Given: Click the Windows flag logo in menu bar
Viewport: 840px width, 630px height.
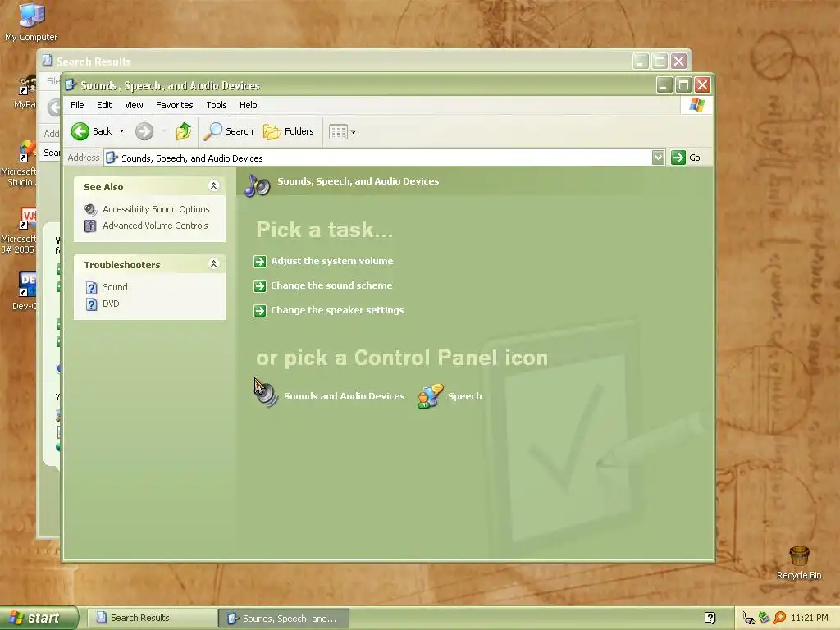Looking at the screenshot, I should [697, 104].
